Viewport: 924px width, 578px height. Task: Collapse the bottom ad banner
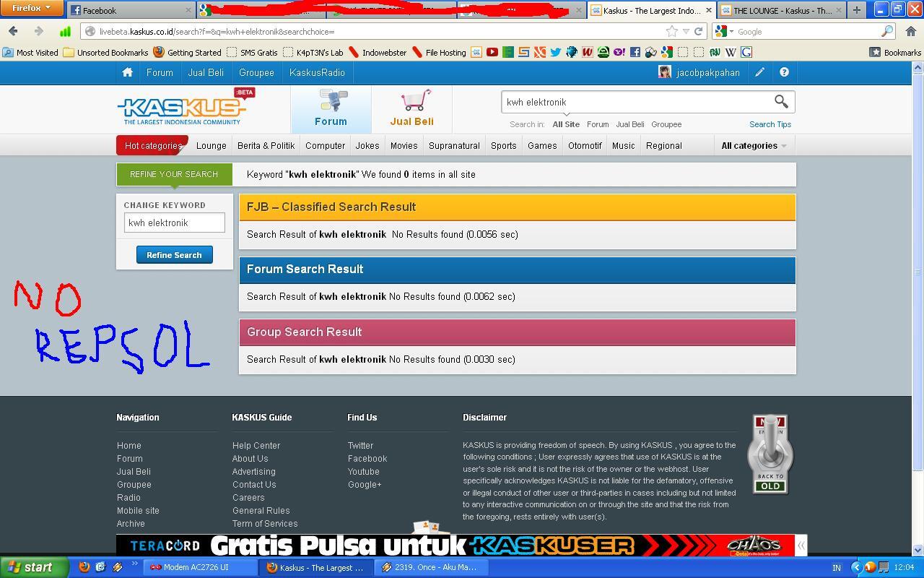801,545
